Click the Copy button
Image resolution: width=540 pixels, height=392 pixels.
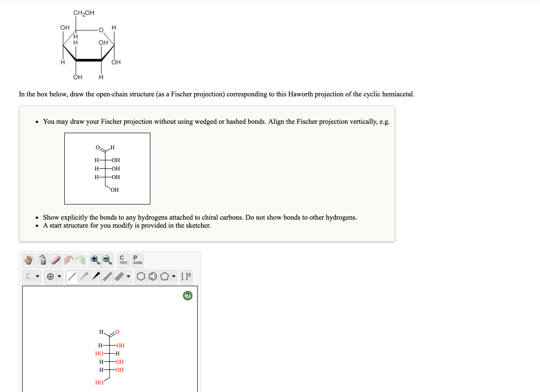point(123,261)
